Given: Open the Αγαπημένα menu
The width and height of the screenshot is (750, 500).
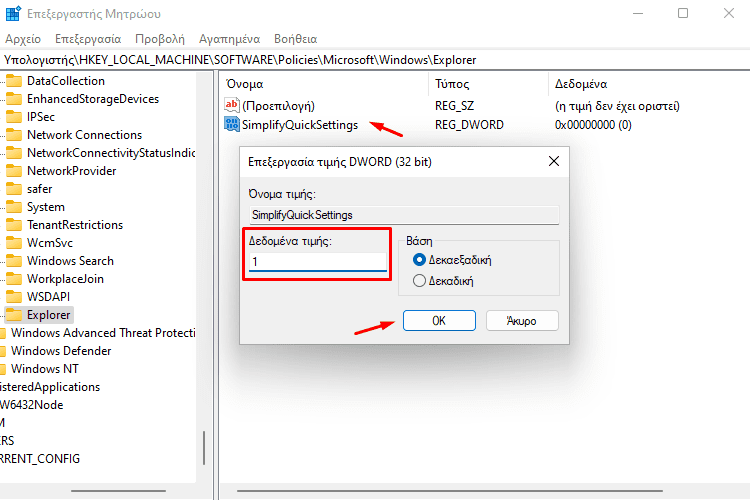Looking at the screenshot, I should pyautogui.click(x=230, y=39).
